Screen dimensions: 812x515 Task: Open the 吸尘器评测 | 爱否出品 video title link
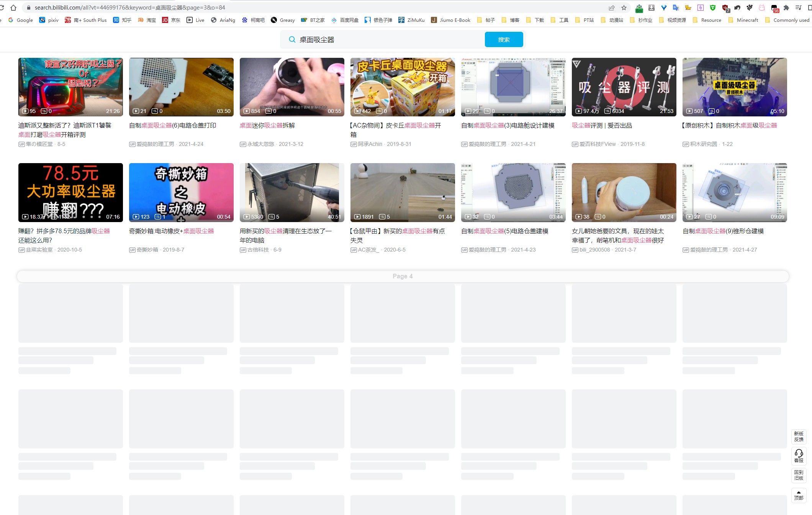pyautogui.click(x=602, y=126)
